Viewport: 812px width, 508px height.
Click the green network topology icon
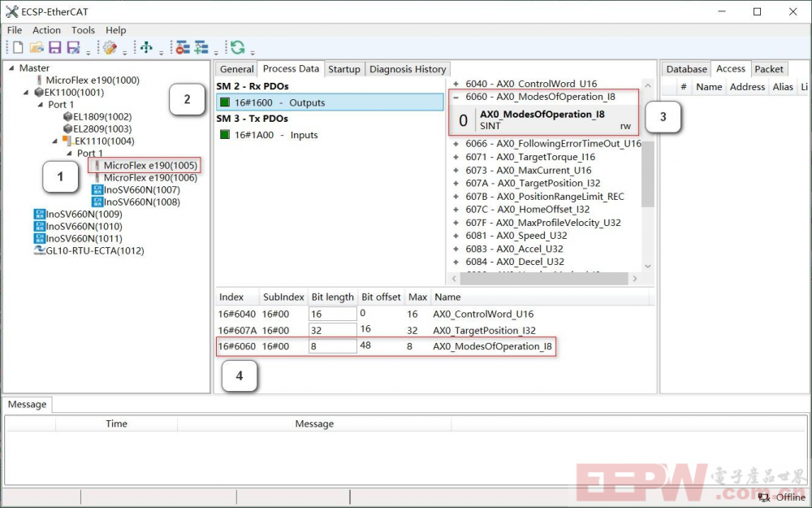pos(146,48)
